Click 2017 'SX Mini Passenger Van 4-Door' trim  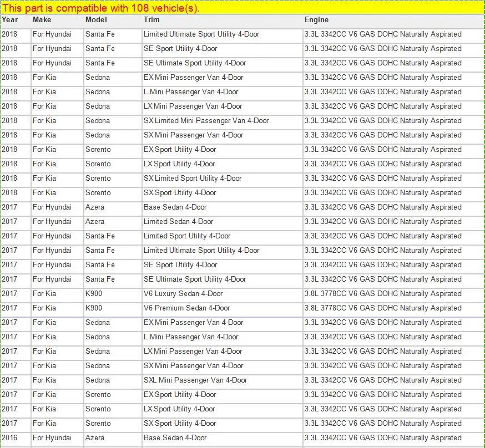click(x=193, y=366)
